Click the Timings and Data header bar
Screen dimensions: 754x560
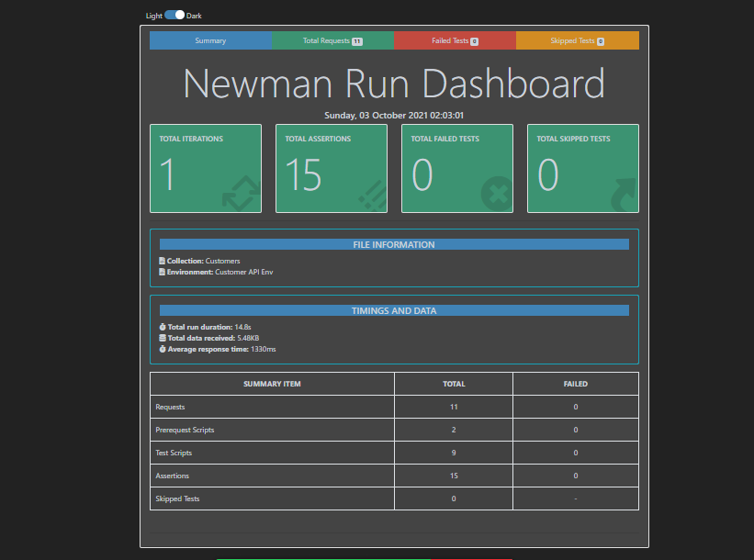[x=394, y=310]
